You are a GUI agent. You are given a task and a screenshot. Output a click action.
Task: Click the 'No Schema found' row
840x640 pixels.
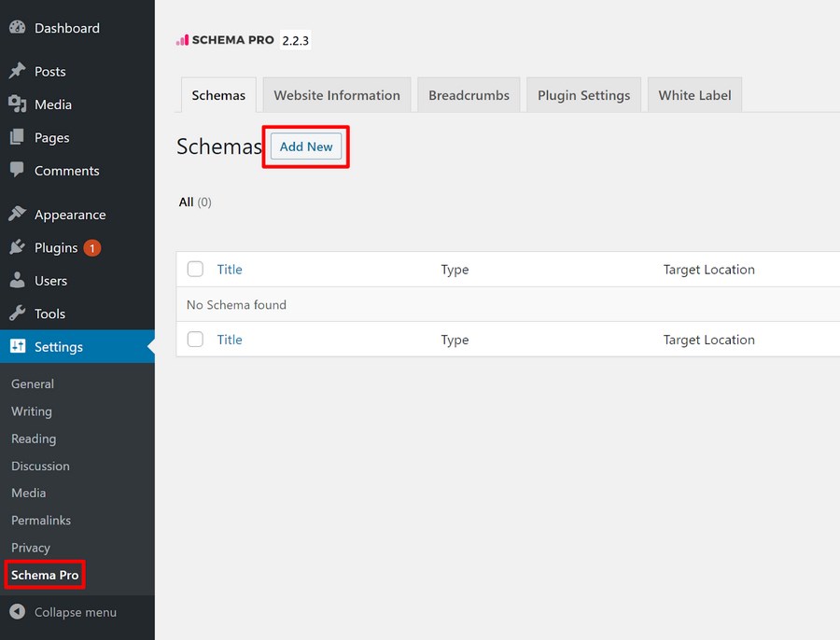(x=508, y=304)
